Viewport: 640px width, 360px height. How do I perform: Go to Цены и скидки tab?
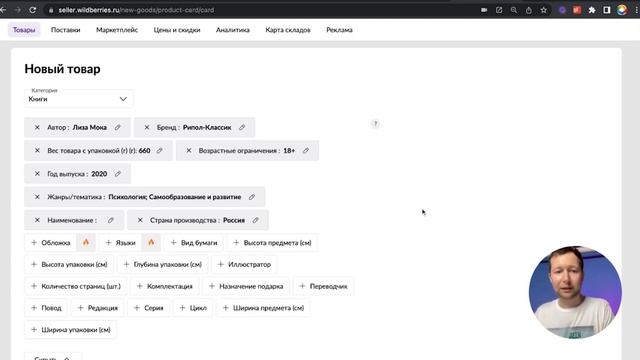[177, 30]
